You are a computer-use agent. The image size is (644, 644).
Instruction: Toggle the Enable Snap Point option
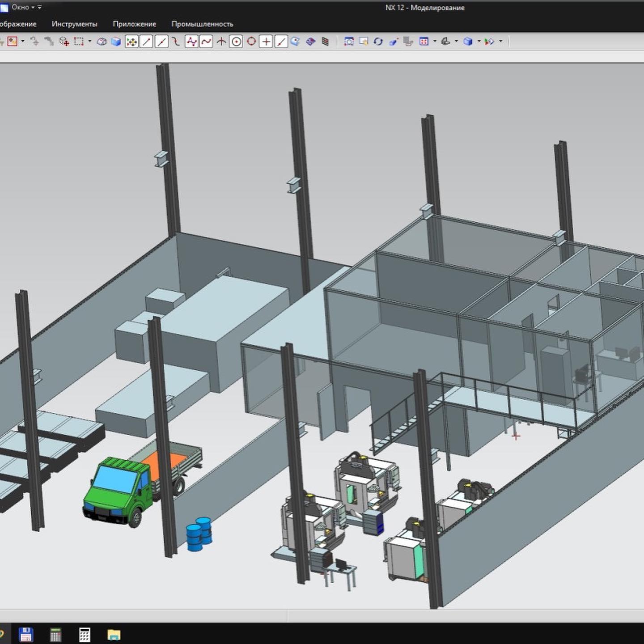point(131,42)
